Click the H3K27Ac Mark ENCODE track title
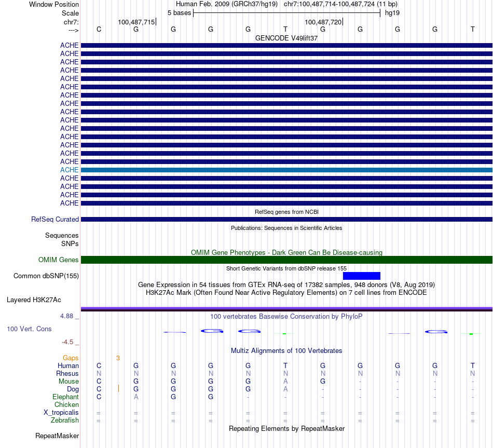Viewport: 493px width, 448px height. pyautogui.click(x=286, y=293)
